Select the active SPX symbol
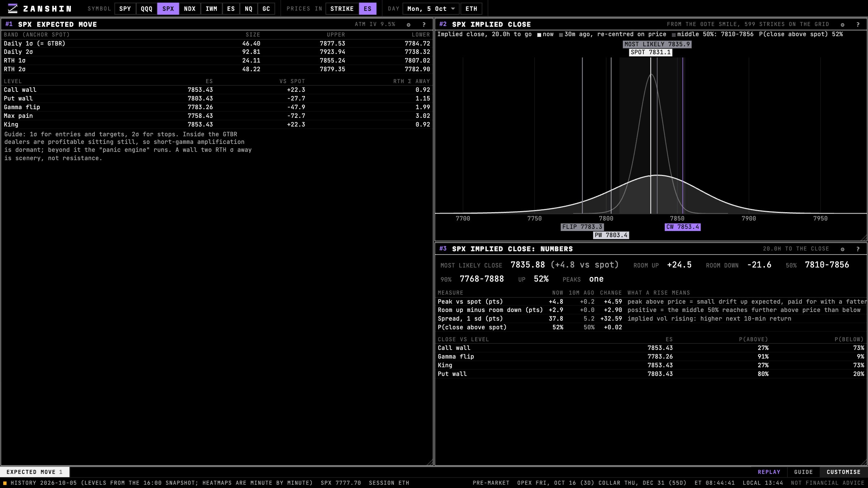 (168, 9)
